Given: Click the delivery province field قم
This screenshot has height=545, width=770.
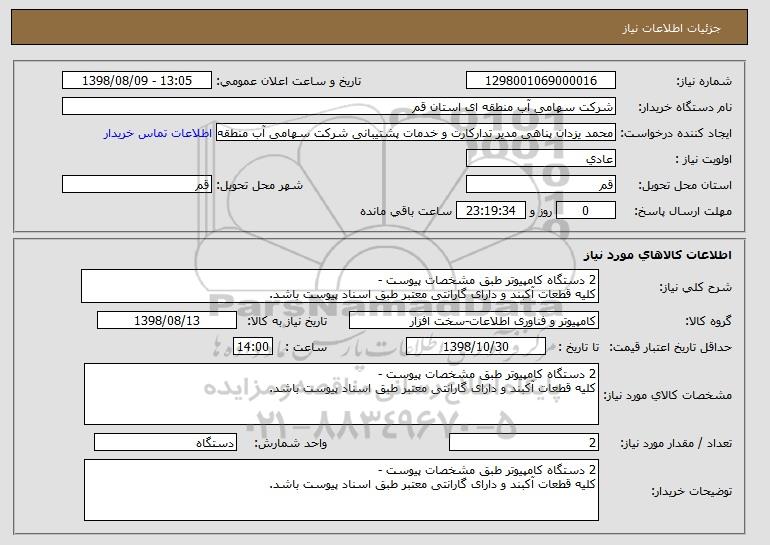Looking at the screenshot, I should pyautogui.click(x=541, y=185).
